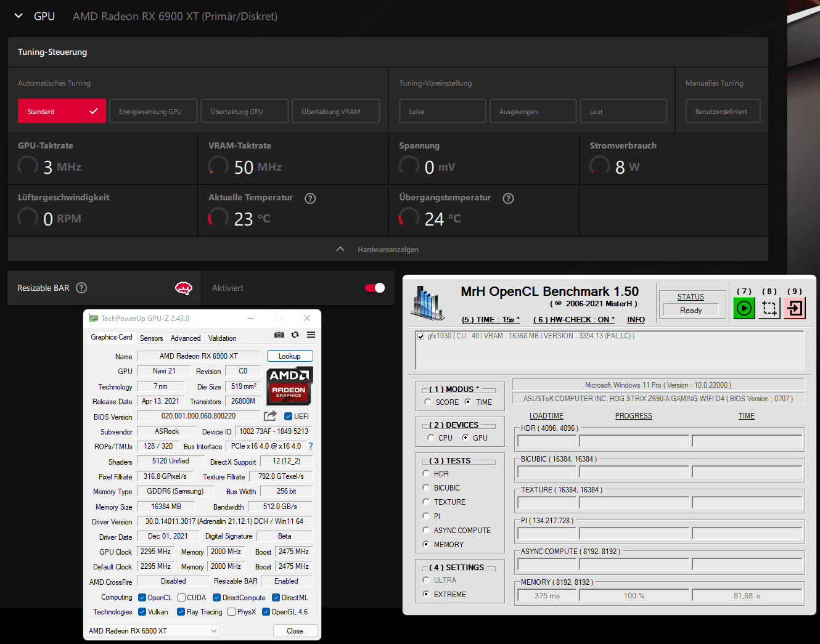Open the GPU selection dropdown in GPU-Z
The image size is (820, 644).
(153, 631)
